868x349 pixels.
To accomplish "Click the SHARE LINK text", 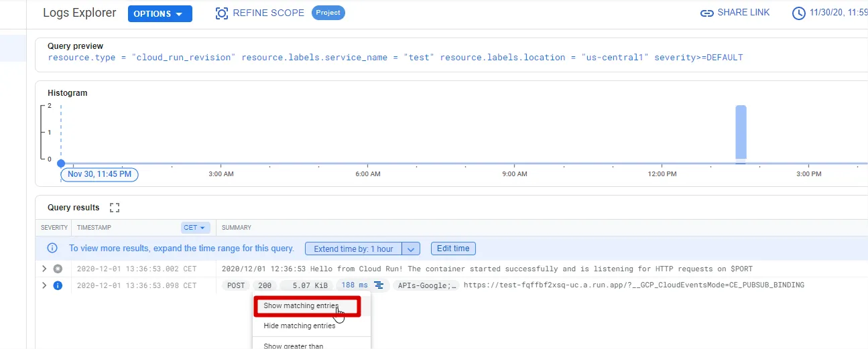I will (x=743, y=13).
